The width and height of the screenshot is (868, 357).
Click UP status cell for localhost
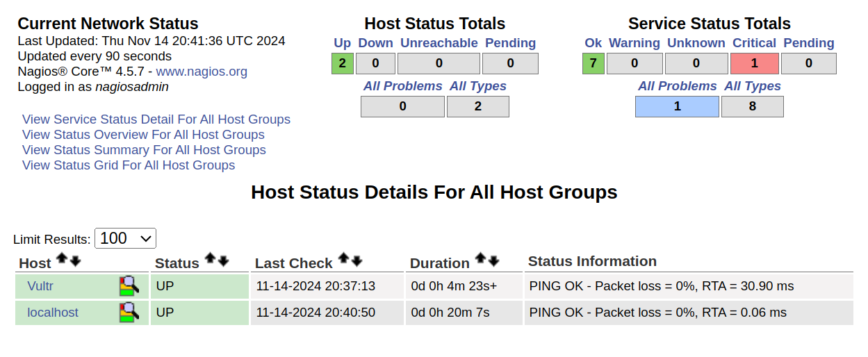click(199, 313)
